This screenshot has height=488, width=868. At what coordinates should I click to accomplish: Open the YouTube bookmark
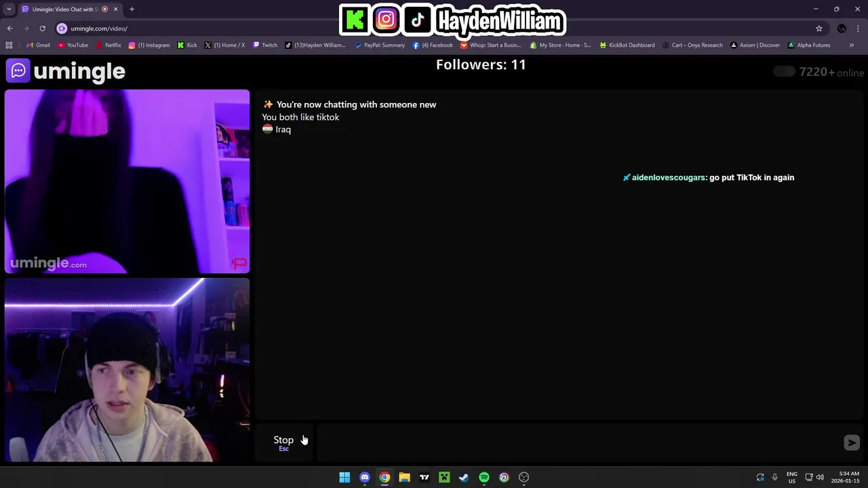click(x=73, y=45)
